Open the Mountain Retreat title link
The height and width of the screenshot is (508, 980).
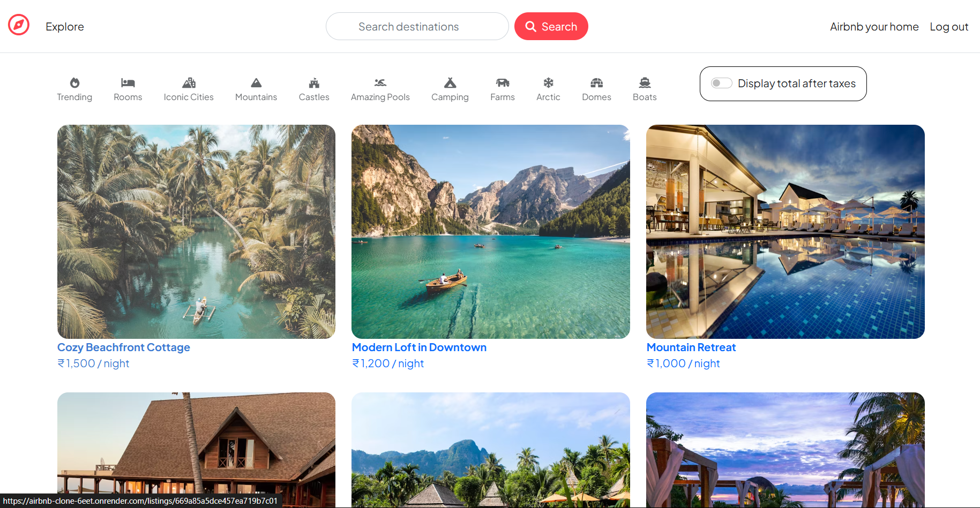click(x=691, y=347)
